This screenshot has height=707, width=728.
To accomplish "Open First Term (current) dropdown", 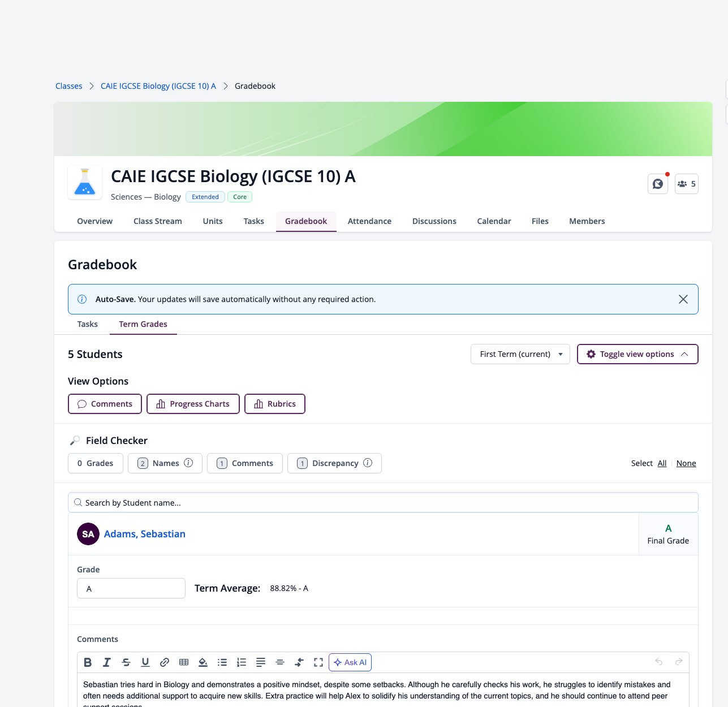I will [520, 354].
